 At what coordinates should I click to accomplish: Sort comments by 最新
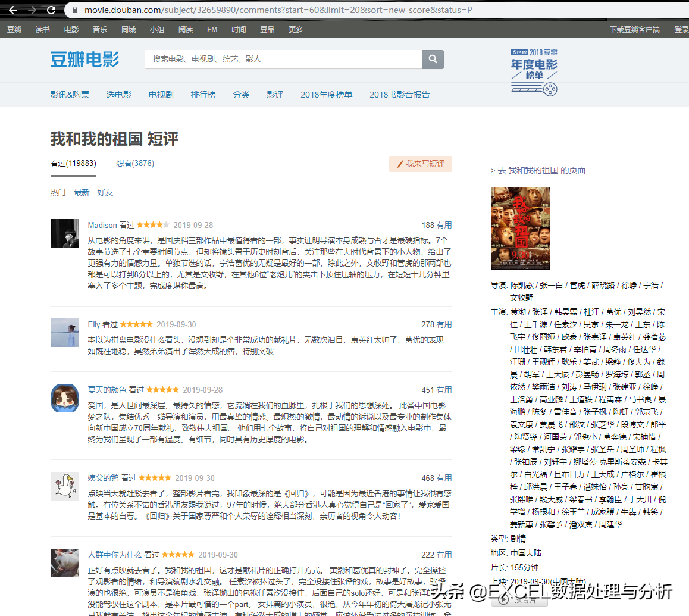82,192
